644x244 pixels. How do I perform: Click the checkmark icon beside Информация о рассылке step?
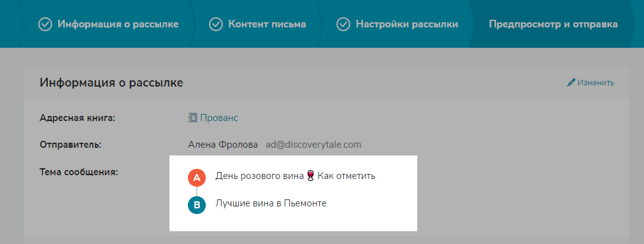(45, 24)
